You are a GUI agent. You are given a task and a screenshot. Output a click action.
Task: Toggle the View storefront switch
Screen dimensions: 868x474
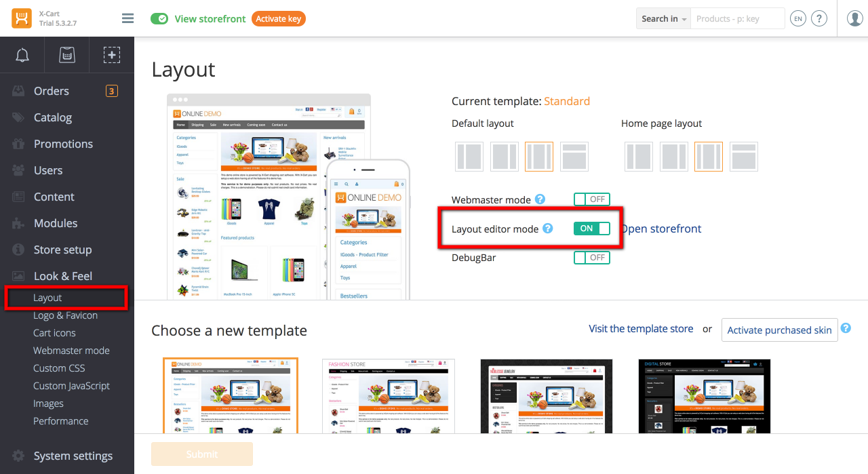pyautogui.click(x=159, y=18)
